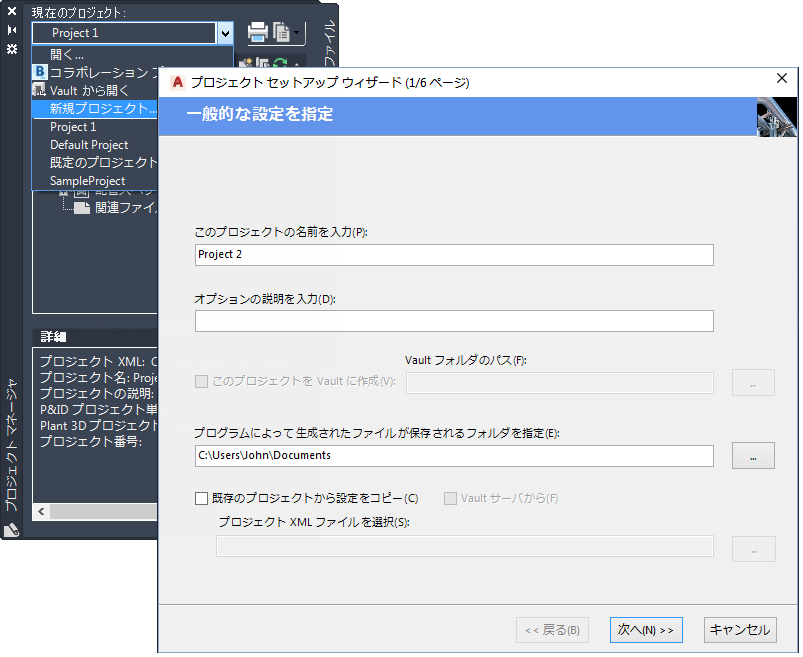
Task: Click the B collaboration icon in project list
Action: (40, 72)
